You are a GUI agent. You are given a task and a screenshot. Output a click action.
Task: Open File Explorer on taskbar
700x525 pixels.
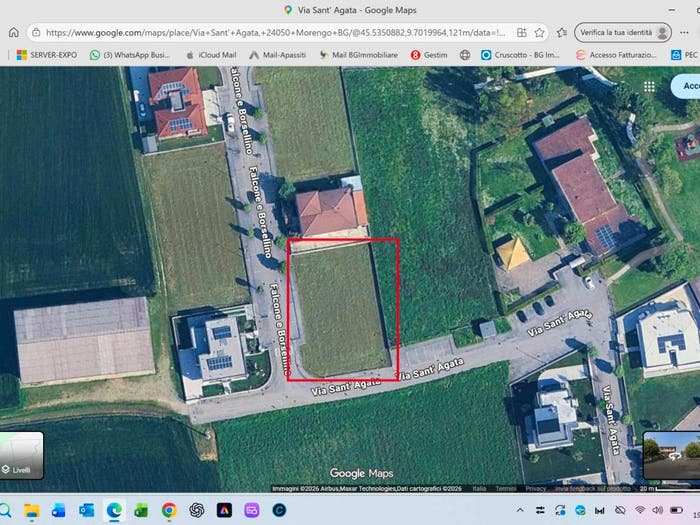(32, 510)
